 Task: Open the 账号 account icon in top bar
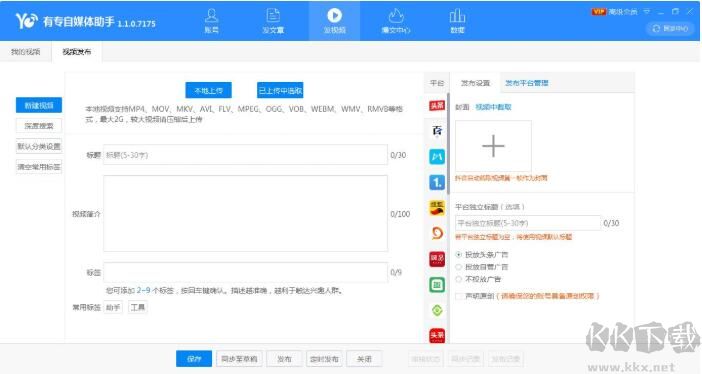pos(211,21)
